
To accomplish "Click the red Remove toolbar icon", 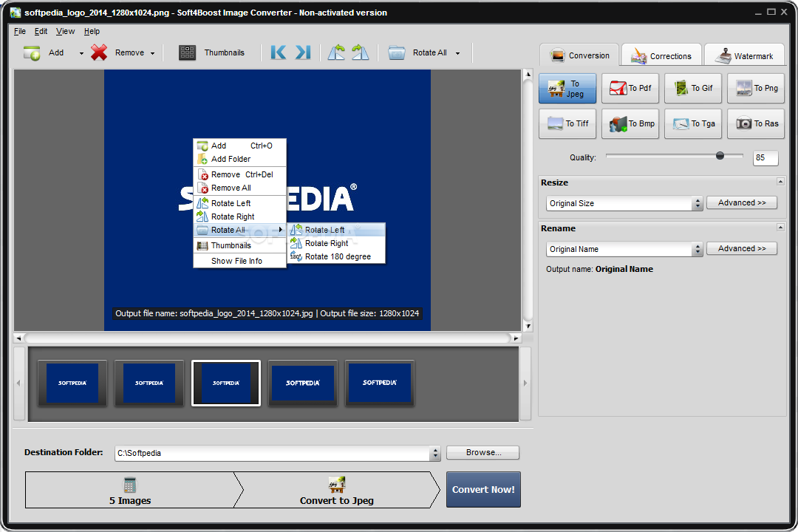I will (x=99, y=52).
